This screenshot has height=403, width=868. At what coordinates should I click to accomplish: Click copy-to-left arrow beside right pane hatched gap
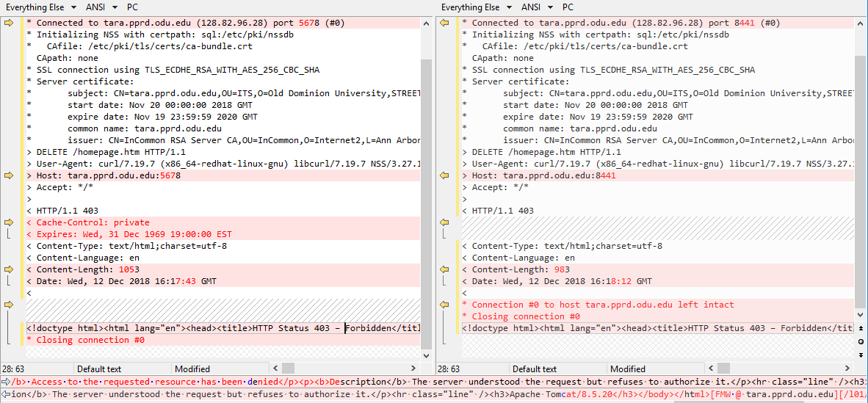click(444, 222)
